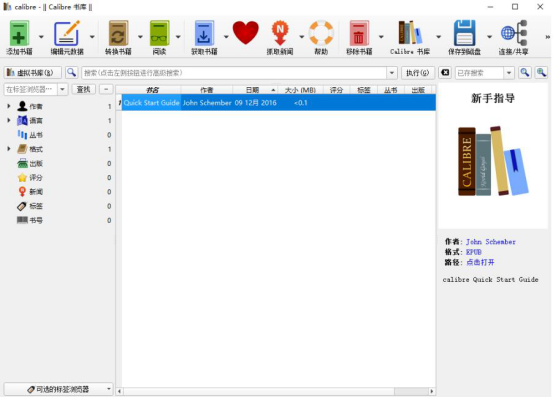Open the saved searches dropdown
Viewport: 553px width, 398px height.
pyautogui.click(x=509, y=73)
